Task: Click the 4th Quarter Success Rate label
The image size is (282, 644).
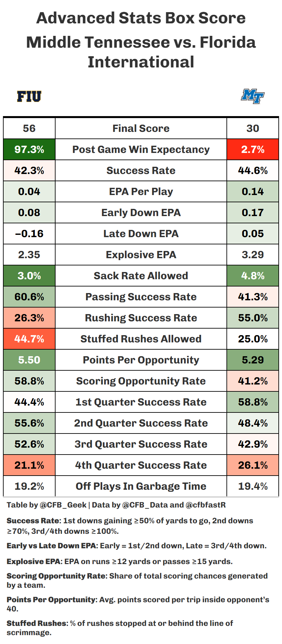Action: 141,465
